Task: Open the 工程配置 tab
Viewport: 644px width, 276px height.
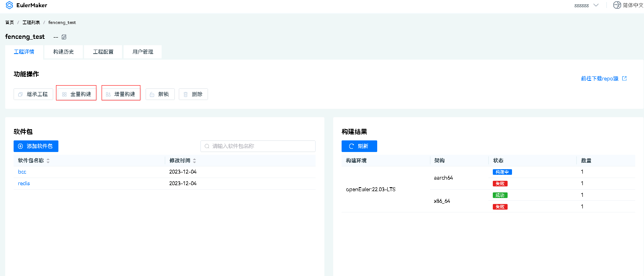Action: [x=103, y=52]
